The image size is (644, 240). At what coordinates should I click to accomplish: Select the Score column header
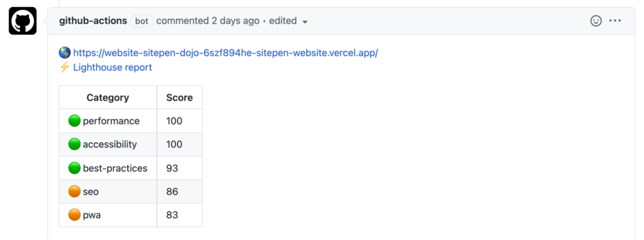tap(179, 98)
